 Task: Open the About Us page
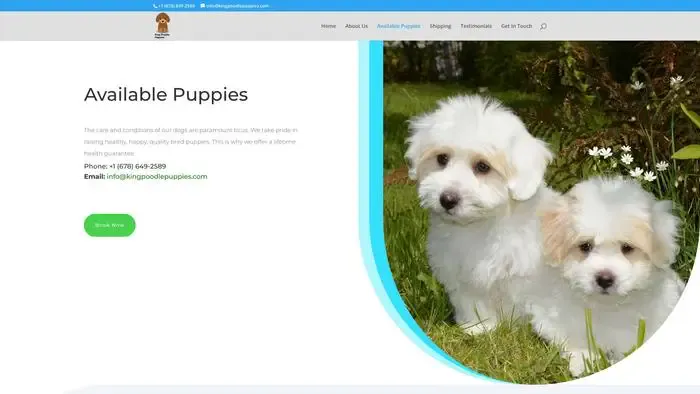click(x=356, y=26)
